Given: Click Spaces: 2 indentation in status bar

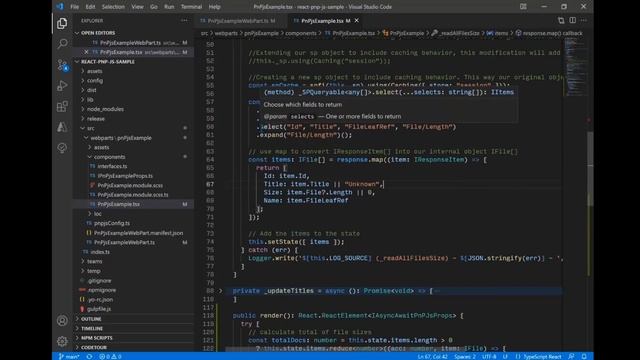Looking at the screenshot, I should click(x=465, y=356).
